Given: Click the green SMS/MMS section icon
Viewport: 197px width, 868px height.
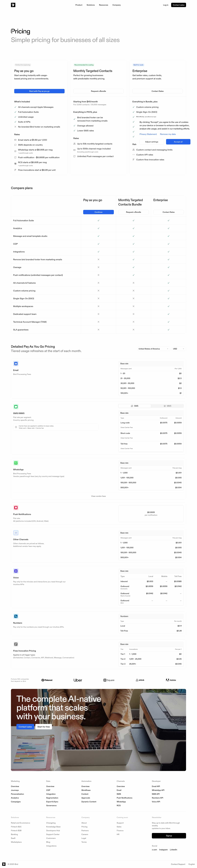Looking at the screenshot, I should 16,407.
